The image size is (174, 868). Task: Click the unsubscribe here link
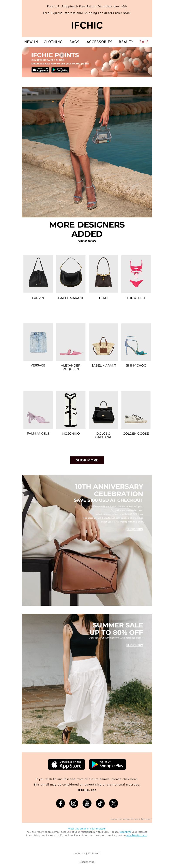pyautogui.click(x=137, y=835)
